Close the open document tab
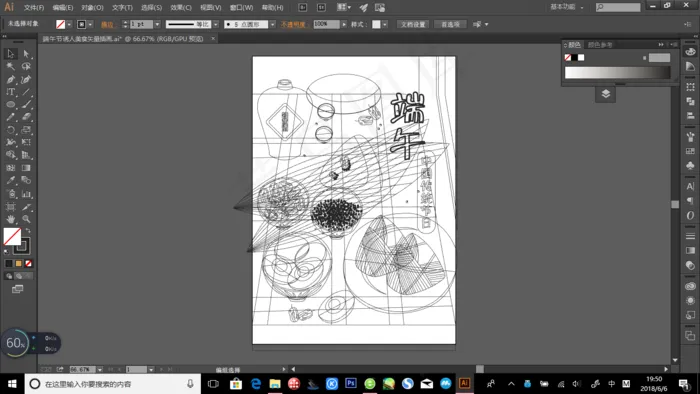Viewport: 700px width, 394px height. pos(213,39)
